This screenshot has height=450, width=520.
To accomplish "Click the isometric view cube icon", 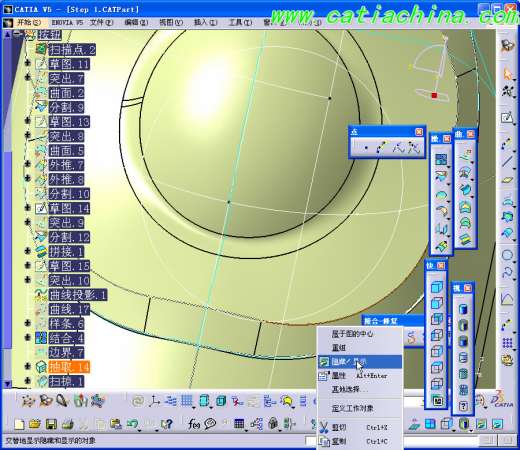I will (437, 287).
